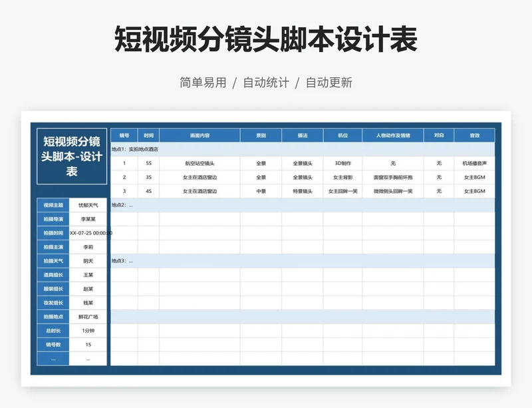Select the 4S time cell
Screen dimensions: 532x408
tap(148, 191)
